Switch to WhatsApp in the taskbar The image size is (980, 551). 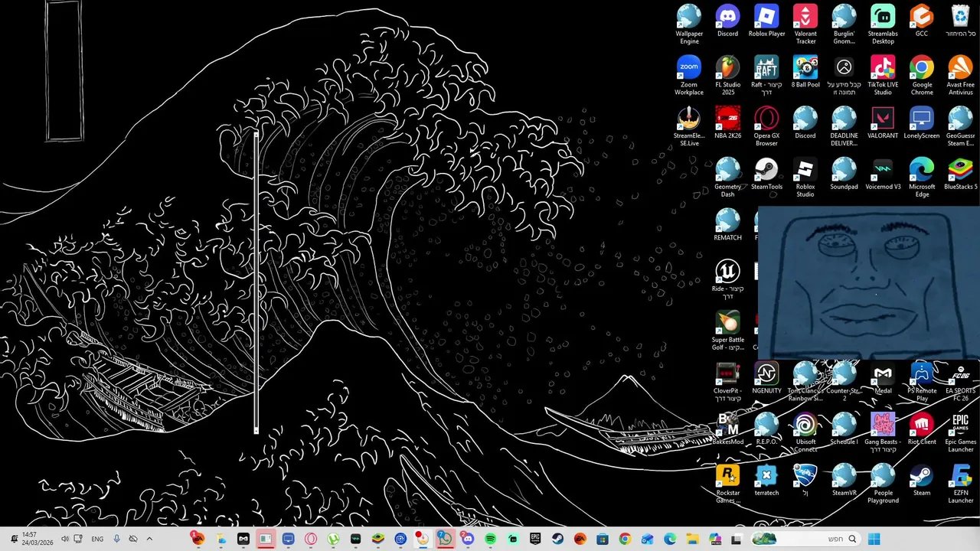[445, 539]
